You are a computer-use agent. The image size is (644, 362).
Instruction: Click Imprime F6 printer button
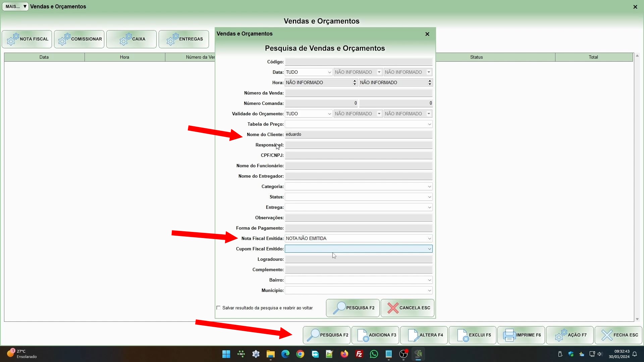coord(521,335)
